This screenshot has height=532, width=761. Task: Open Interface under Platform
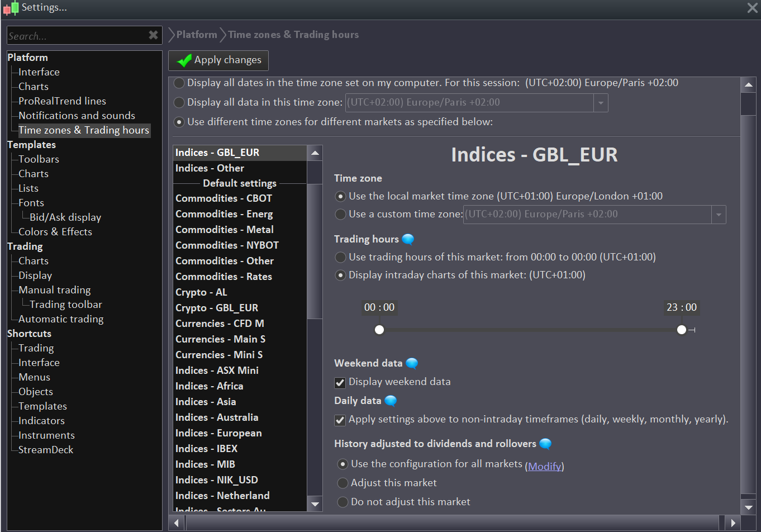[x=39, y=72]
